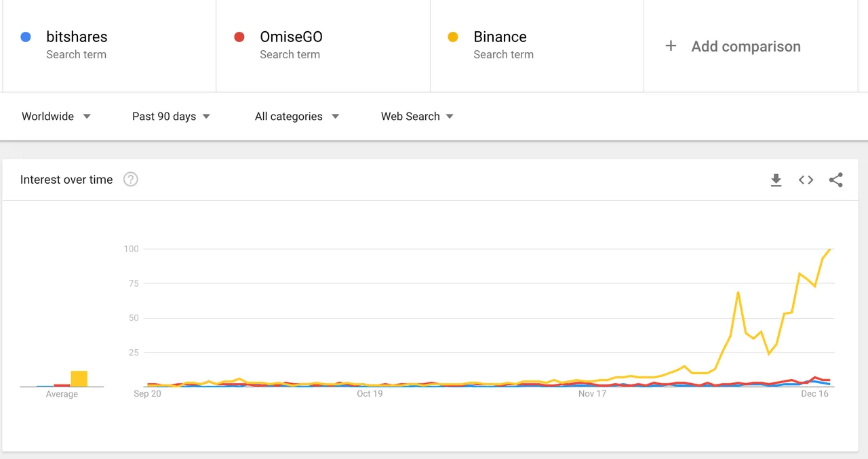Open the Interest over time help icon
The height and width of the screenshot is (459, 868).
pos(131,180)
